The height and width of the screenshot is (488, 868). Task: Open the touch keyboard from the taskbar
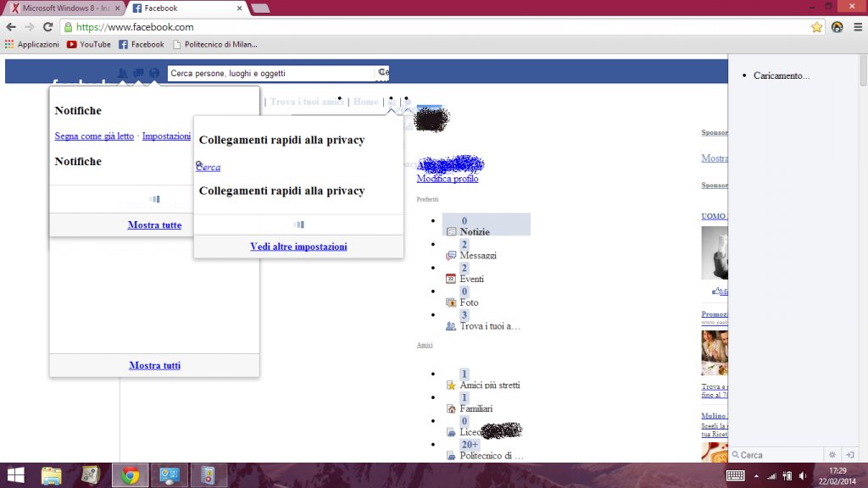pyautogui.click(x=735, y=475)
